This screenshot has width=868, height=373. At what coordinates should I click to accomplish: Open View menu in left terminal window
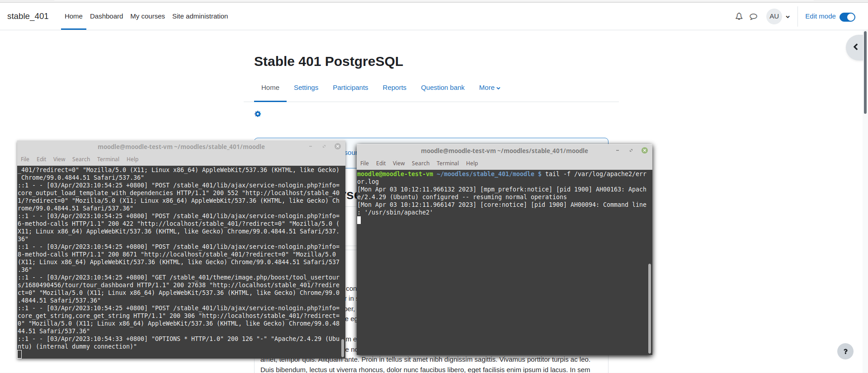pos(59,159)
